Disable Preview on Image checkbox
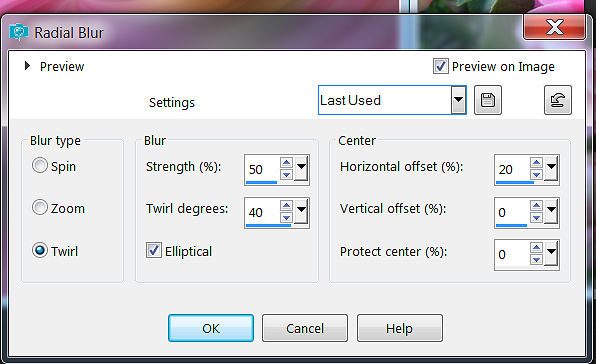The image size is (596, 364). click(x=441, y=66)
